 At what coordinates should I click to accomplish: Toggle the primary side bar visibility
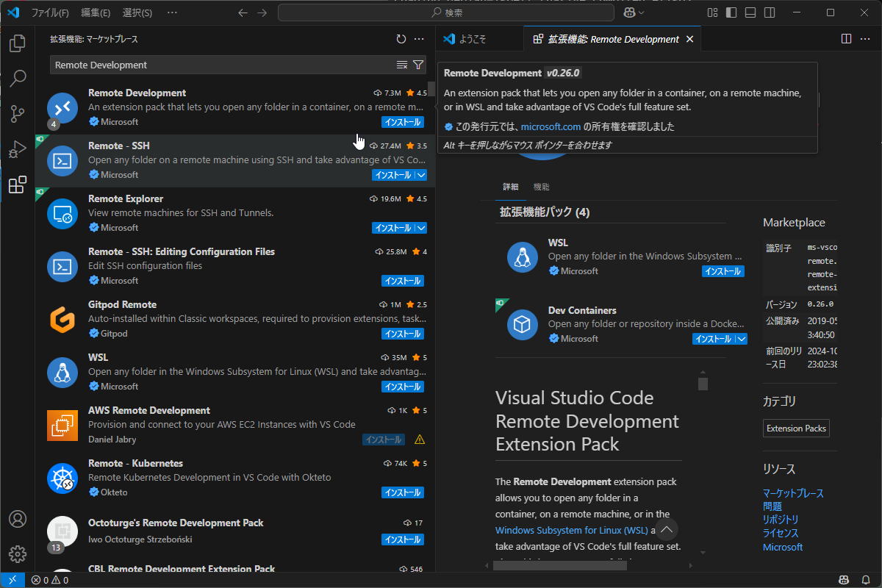click(x=731, y=12)
